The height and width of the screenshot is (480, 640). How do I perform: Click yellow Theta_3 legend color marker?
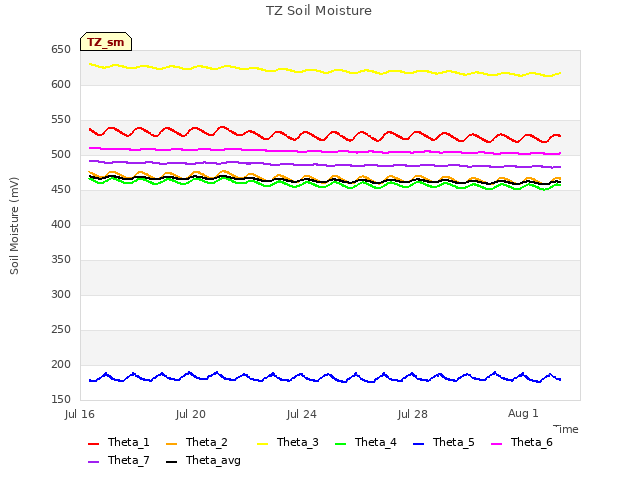coord(262,444)
